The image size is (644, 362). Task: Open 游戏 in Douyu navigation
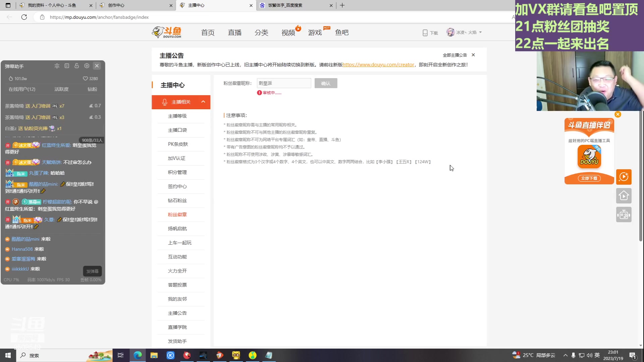click(315, 33)
